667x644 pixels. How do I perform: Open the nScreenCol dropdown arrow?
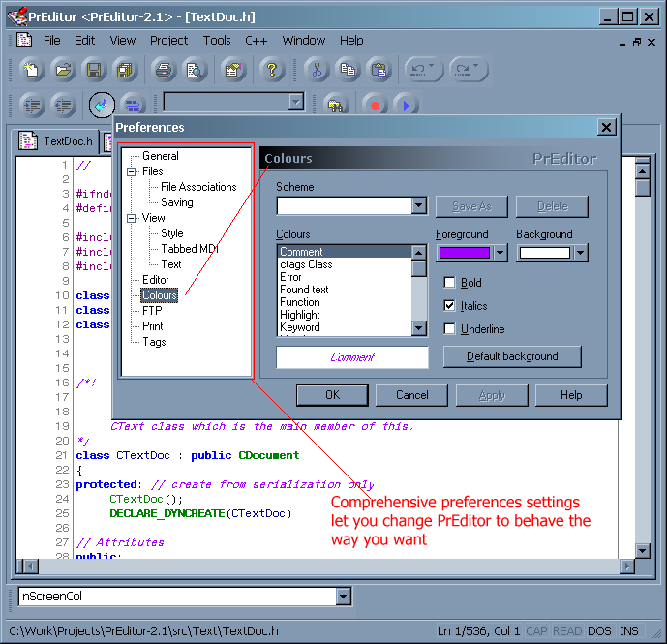343,597
